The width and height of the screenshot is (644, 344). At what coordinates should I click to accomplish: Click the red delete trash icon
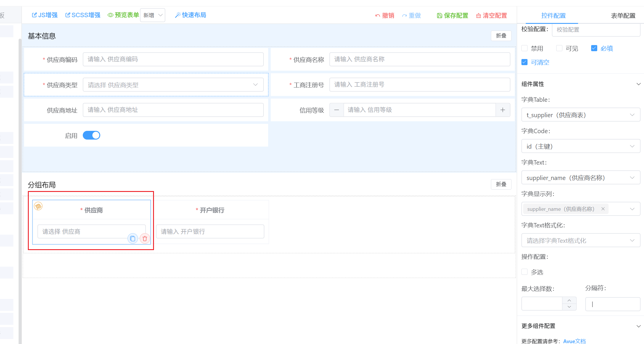pos(145,239)
